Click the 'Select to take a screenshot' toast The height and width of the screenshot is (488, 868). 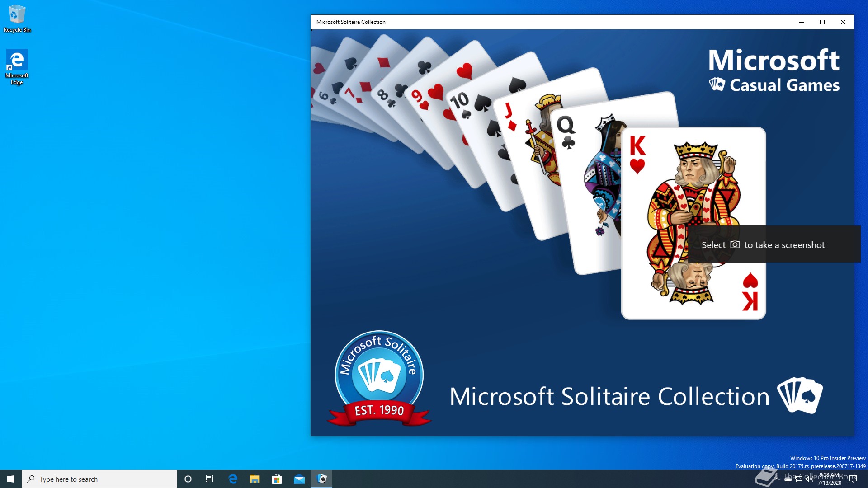click(774, 244)
